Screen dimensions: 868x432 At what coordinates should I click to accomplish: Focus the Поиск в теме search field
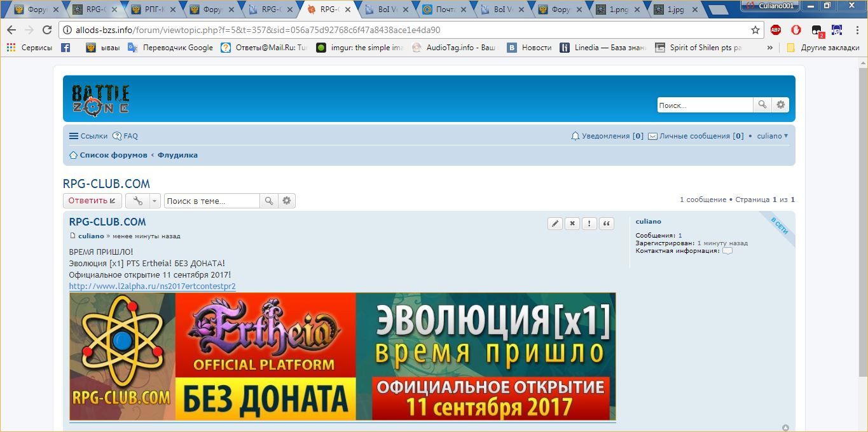212,201
